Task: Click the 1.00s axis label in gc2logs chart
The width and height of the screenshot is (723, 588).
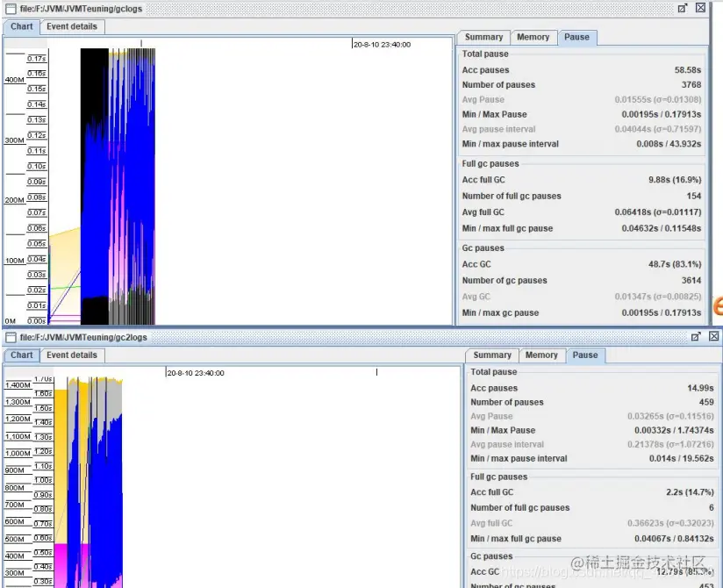Action: (x=43, y=480)
